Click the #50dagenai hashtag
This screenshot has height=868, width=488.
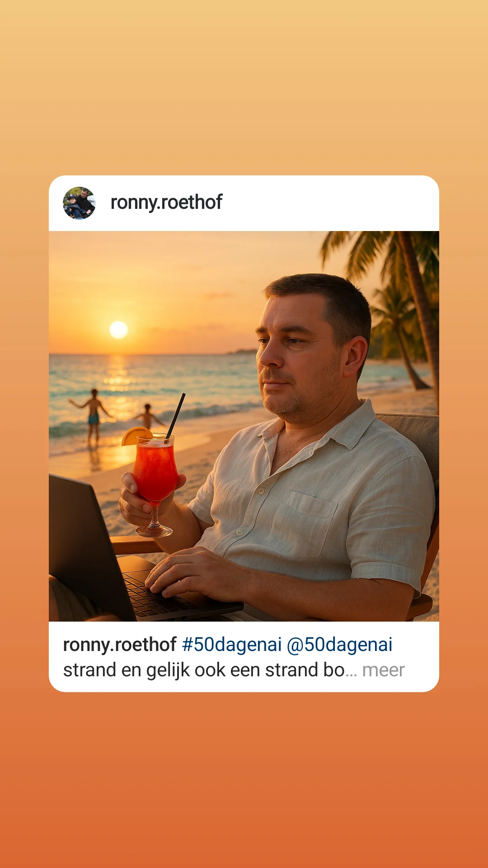pos(231,645)
